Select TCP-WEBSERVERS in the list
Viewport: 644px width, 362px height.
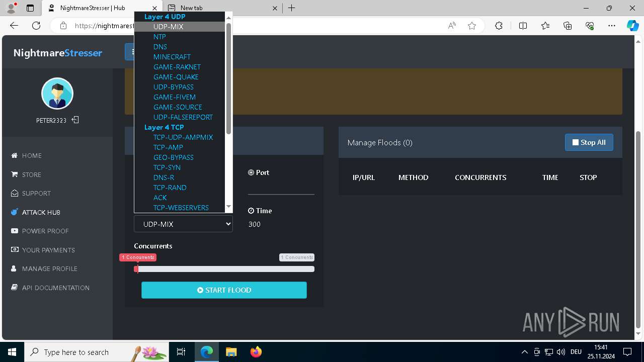(180, 208)
